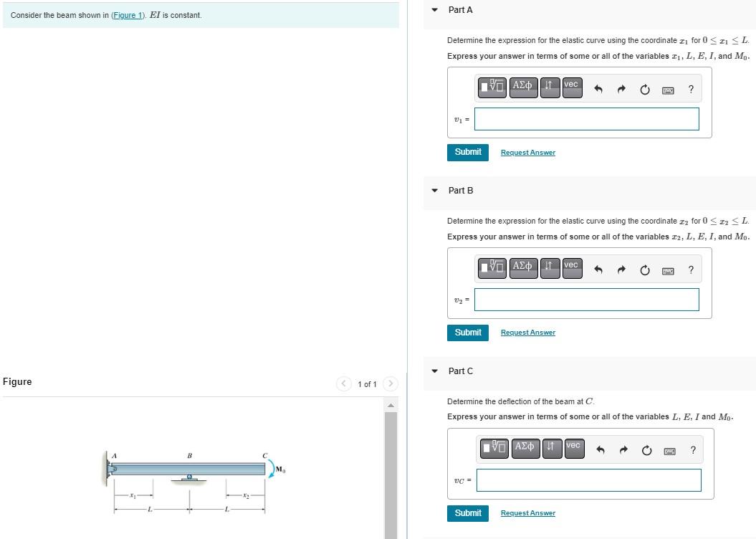The height and width of the screenshot is (539, 756).
Task: Select the up-down arrows icon in Part B
Action: [550, 269]
